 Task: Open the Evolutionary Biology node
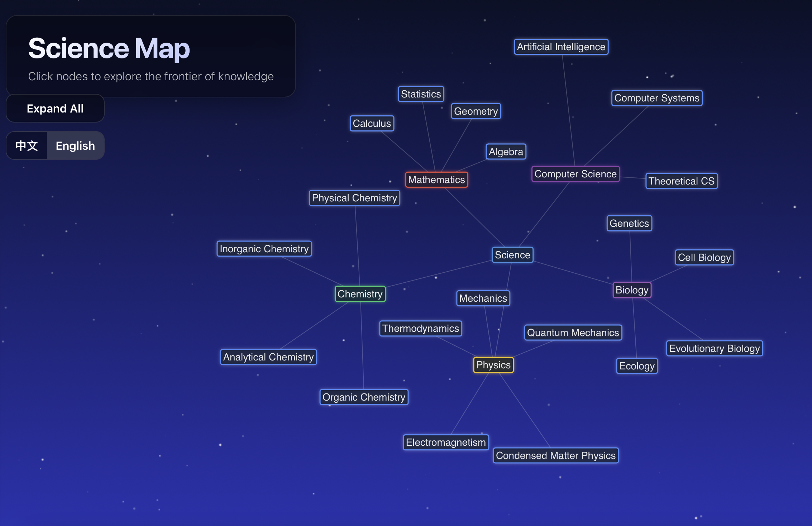coord(714,348)
